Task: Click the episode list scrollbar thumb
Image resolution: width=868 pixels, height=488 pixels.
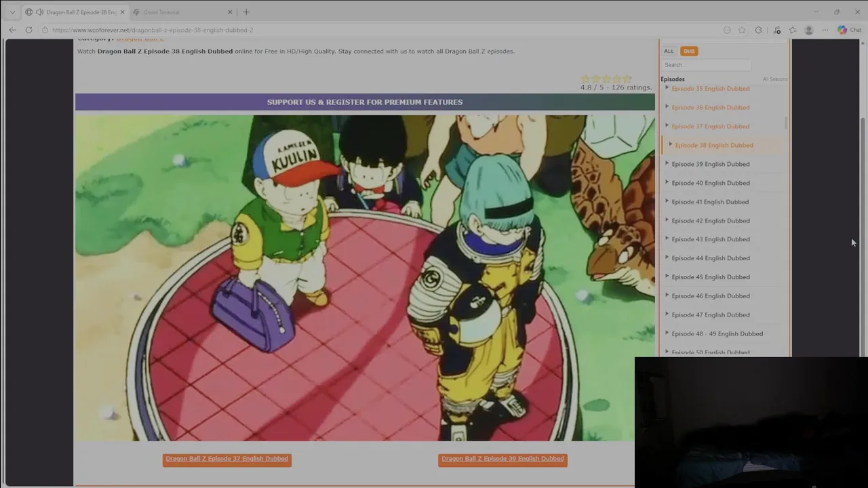Action: click(x=787, y=123)
